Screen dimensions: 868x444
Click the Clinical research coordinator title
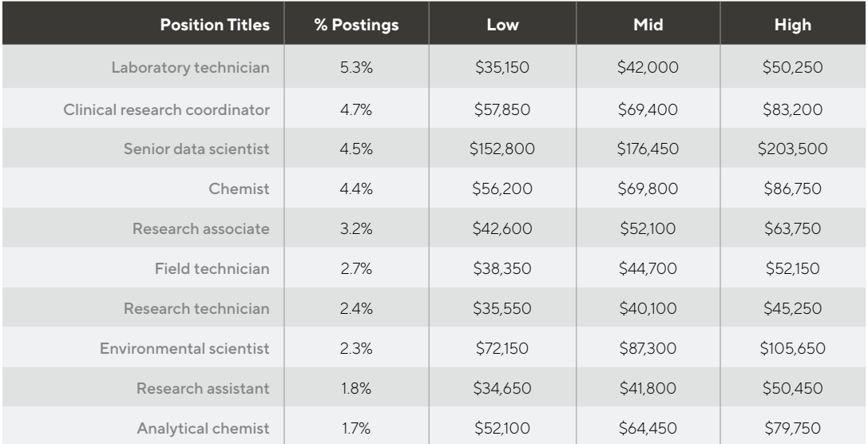click(x=166, y=107)
